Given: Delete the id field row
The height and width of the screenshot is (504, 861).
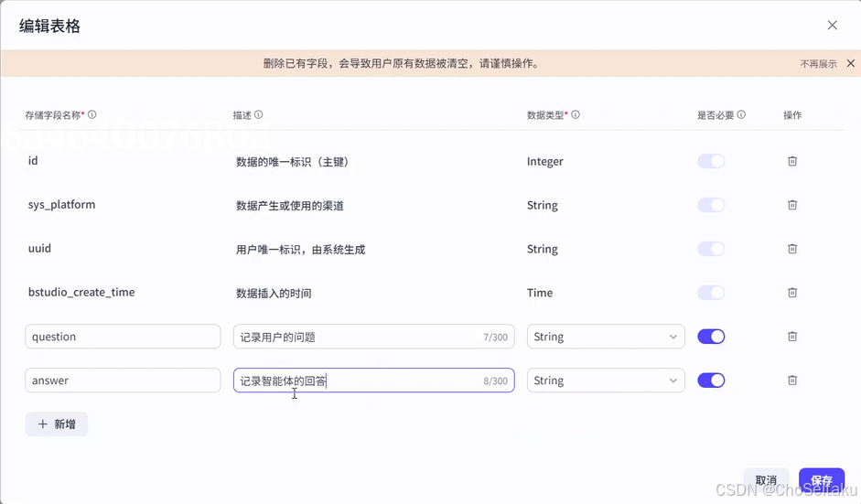Looking at the screenshot, I should click(792, 161).
